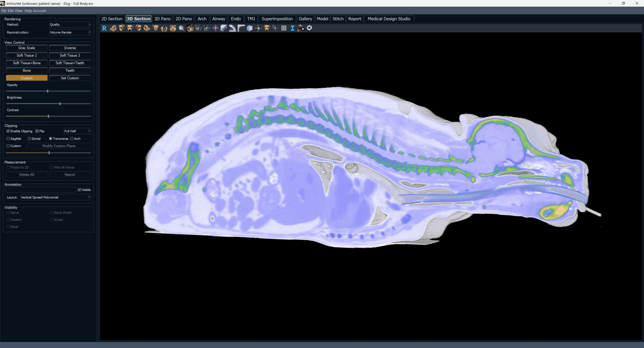
Task: Uncheck the Enable Clipping checkbox
Action: pos(8,131)
